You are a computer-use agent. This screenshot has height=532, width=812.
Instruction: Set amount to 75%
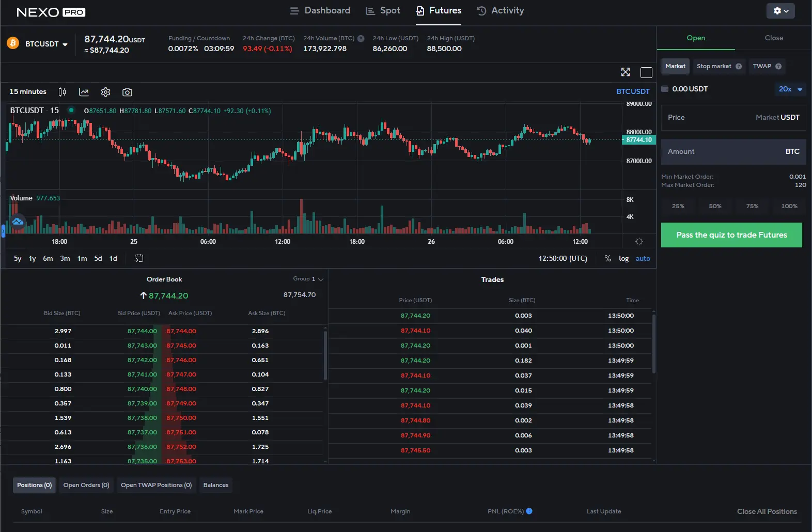click(x=752, y=206)
